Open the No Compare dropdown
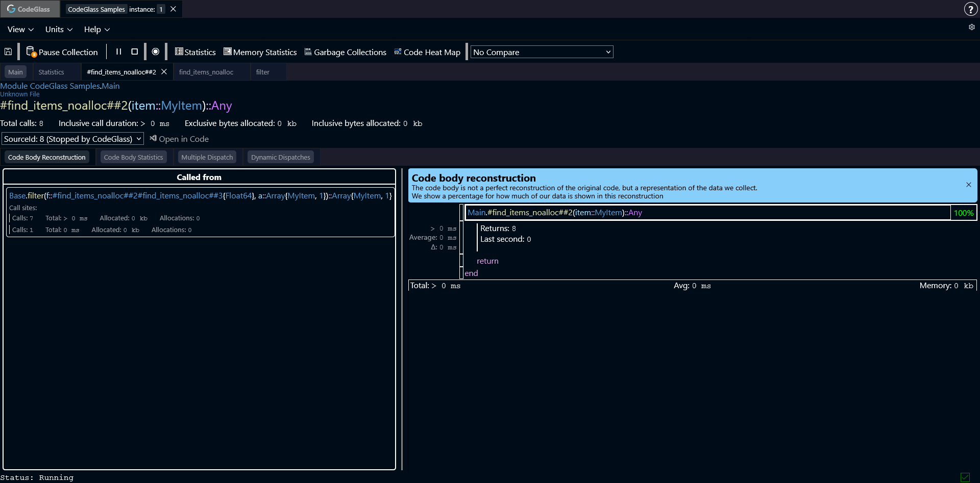Viewport: 980px width, 483px height. click(x=542, y=52)
